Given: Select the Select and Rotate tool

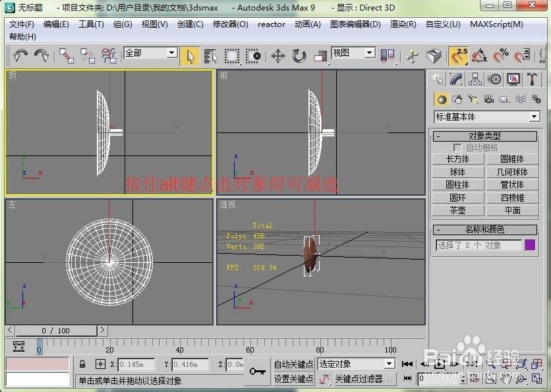Looking at the screenshot, I should pyautogui.click(x=299, y=56).
